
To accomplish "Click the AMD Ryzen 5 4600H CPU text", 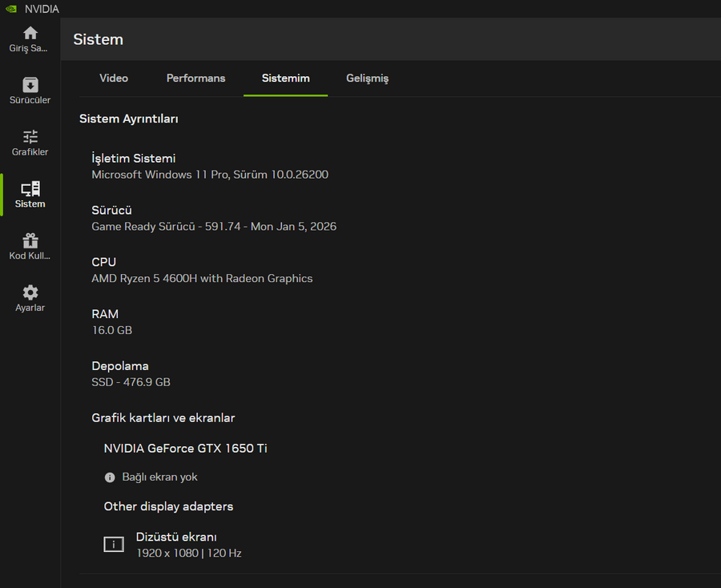I will (202, 279).
